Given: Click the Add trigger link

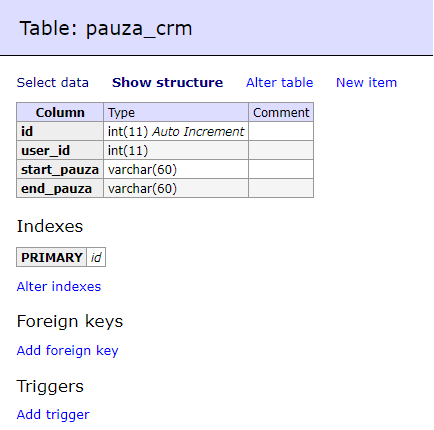Looking at the screenshot, I should pos(53,415).
